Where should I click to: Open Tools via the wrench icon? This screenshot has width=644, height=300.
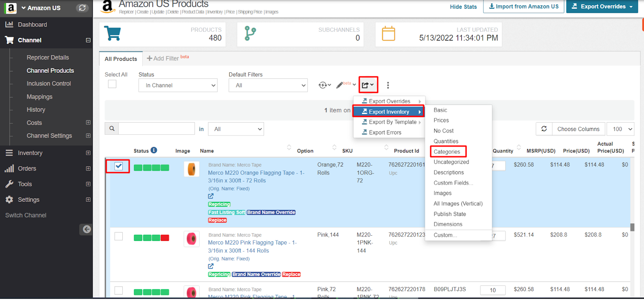coord(9,184)
